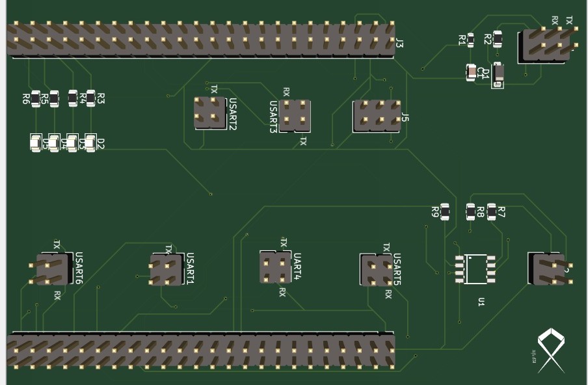
Task: Click the J3 silkscreen label
Action: pyautogui.click(x=400, y=43)
